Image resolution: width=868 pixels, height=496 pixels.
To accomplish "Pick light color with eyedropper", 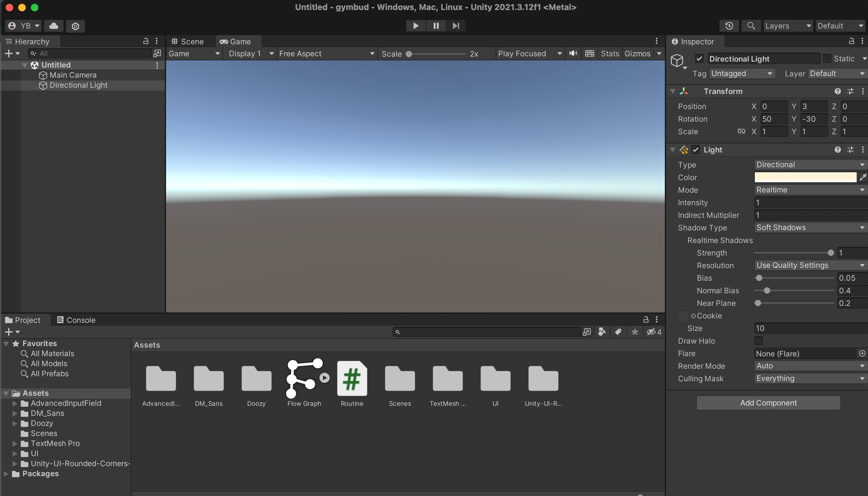I will 863,178.
